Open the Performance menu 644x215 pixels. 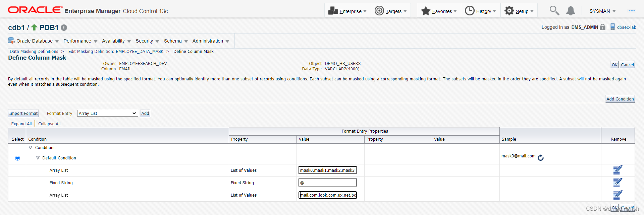point(80,41)
